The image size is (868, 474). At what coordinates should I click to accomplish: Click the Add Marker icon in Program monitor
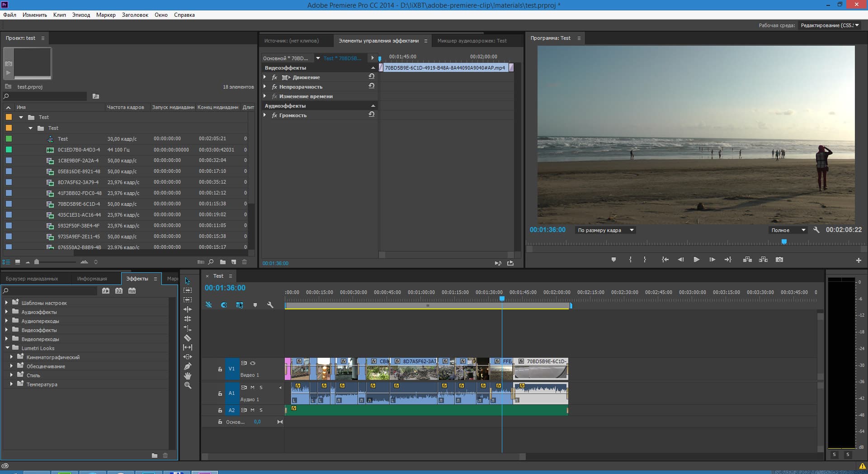point(613,260)
